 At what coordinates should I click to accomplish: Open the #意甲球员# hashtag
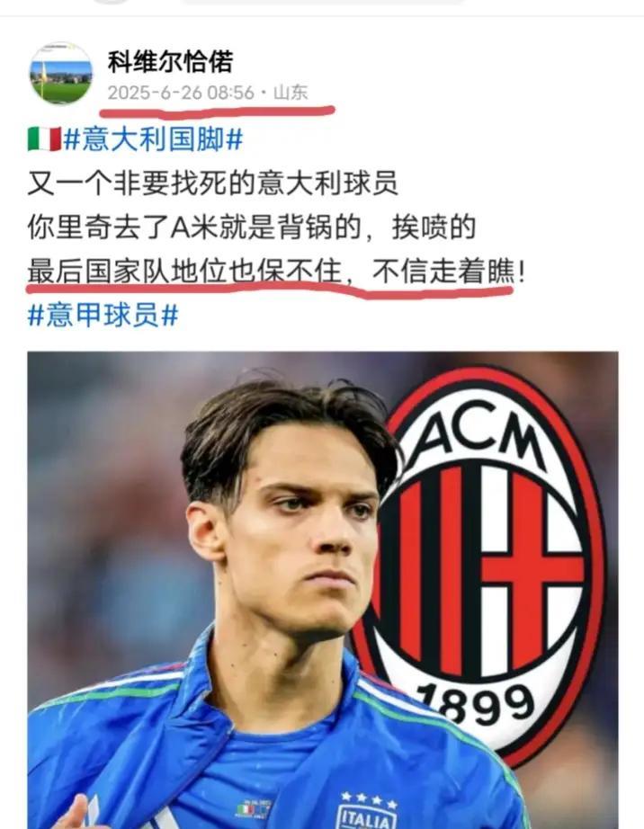(x=103, y=315)
